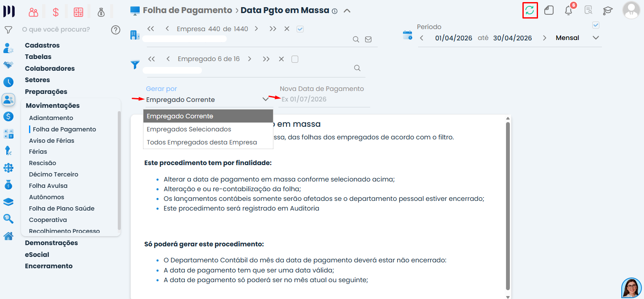Click the blue dollar coin sidebar icon
Viewport: 644px width, 299px height.
pyautogui.click(x=8, y=116)
